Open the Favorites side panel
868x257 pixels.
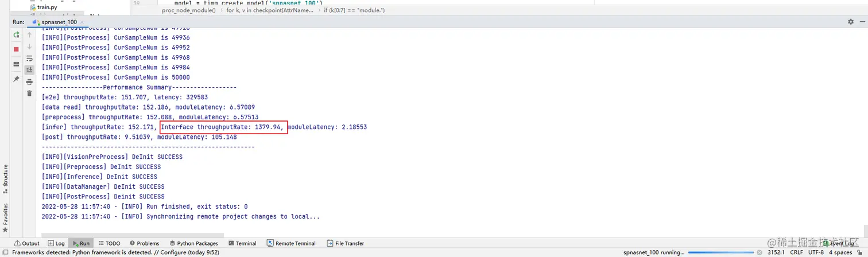coord(6,217)
